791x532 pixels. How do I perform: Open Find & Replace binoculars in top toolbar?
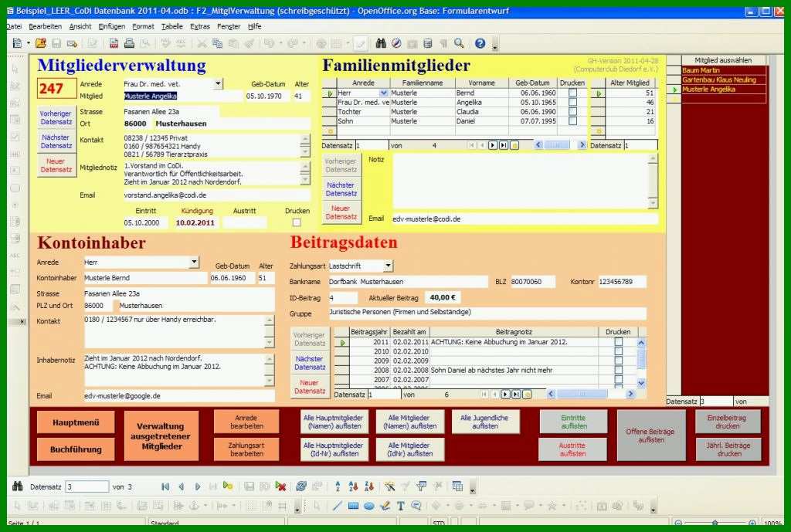pos(381,44)
